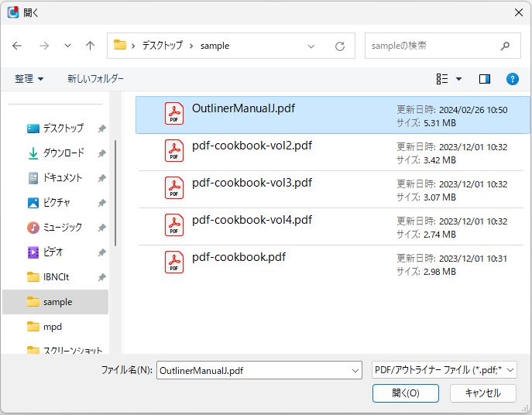Click the up-one-level arrow icon
The width and height of the screenshot is (532, 415).
tap(90, 46)
